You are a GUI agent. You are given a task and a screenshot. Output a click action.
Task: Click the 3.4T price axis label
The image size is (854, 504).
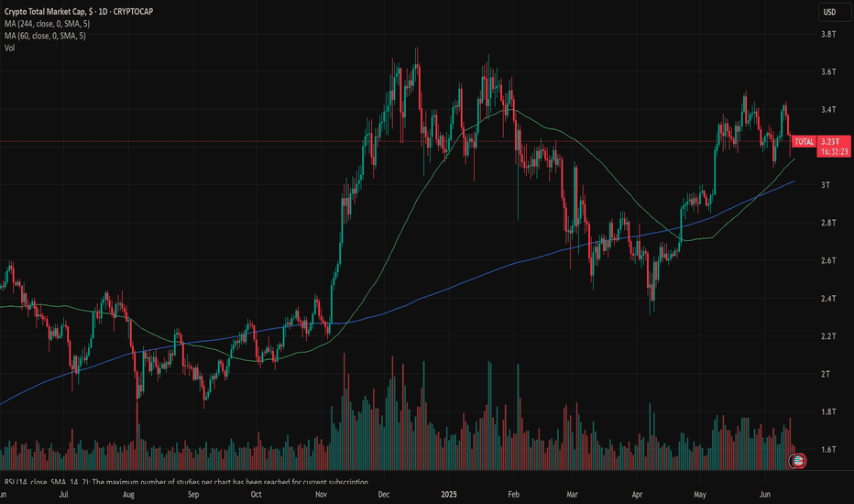[828, 110]
